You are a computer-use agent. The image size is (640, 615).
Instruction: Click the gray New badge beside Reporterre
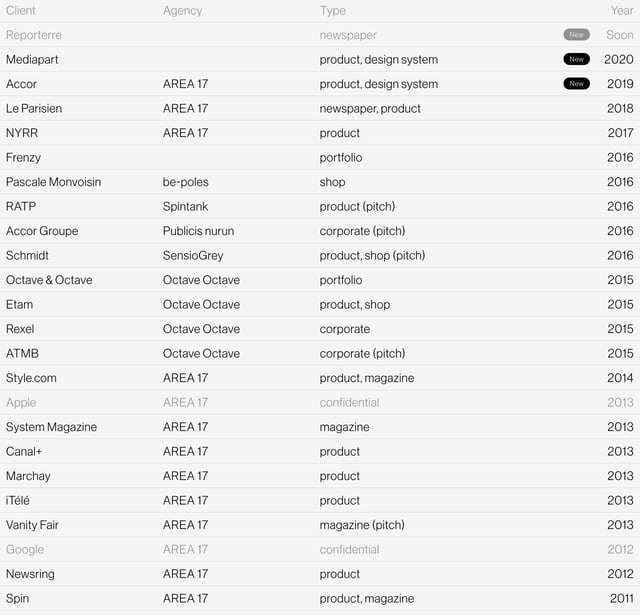pyautogui.click(x=576, y=35)
